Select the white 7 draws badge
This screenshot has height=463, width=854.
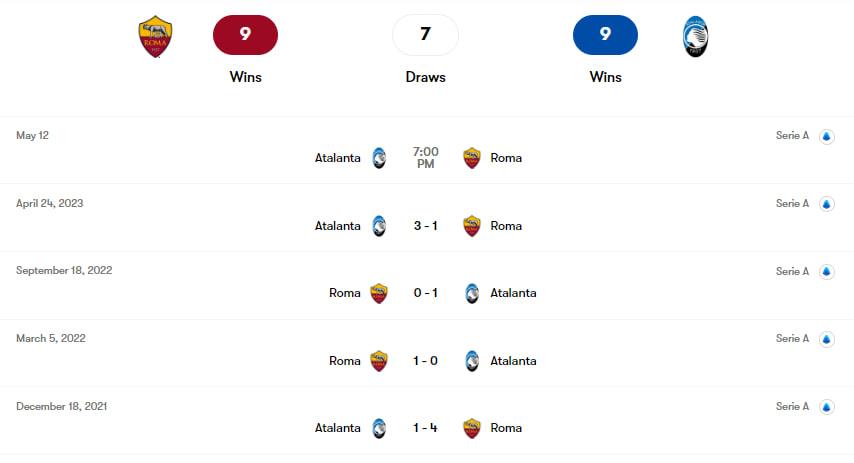pos(425,35)
